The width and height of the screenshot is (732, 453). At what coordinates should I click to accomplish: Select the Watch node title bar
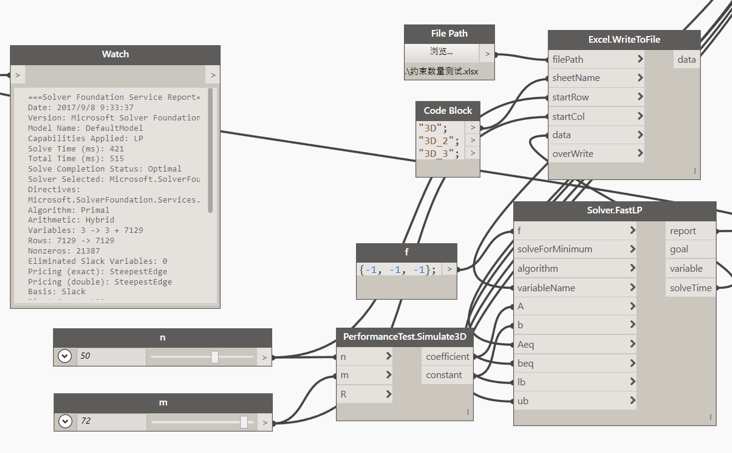(x=115, y=54)
